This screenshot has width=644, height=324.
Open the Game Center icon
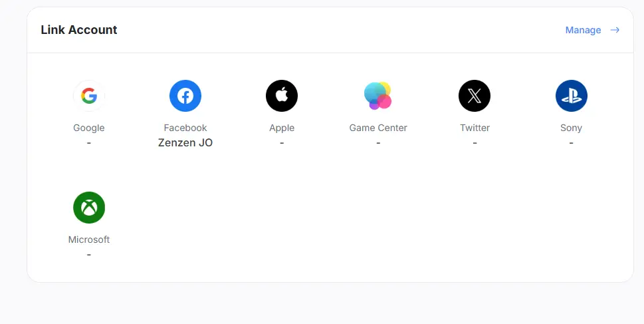[x=378, y=96]
